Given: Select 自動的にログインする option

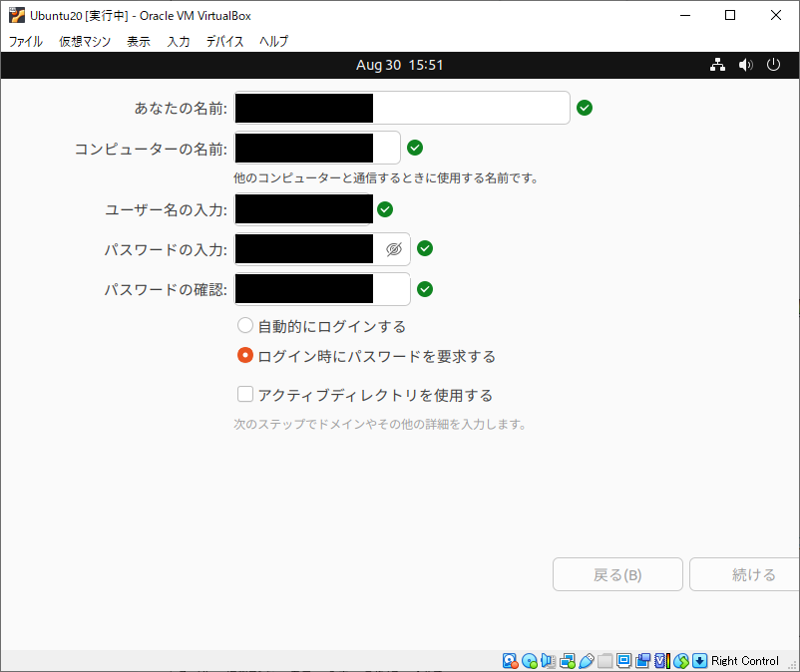Looking at the screenshot, I should pyautogui.click(x=245, y=324).
